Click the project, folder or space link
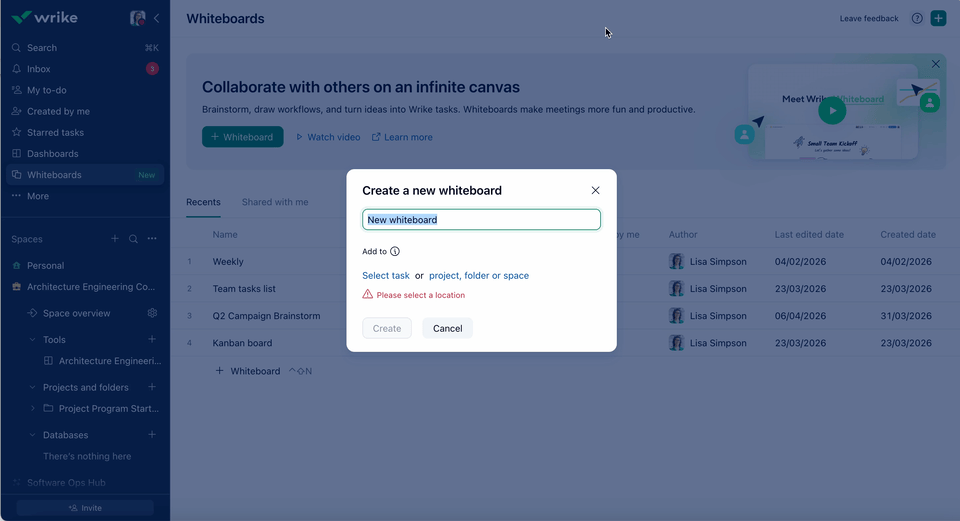The height and width of the screenshot is (521, 960). [479, 276]
